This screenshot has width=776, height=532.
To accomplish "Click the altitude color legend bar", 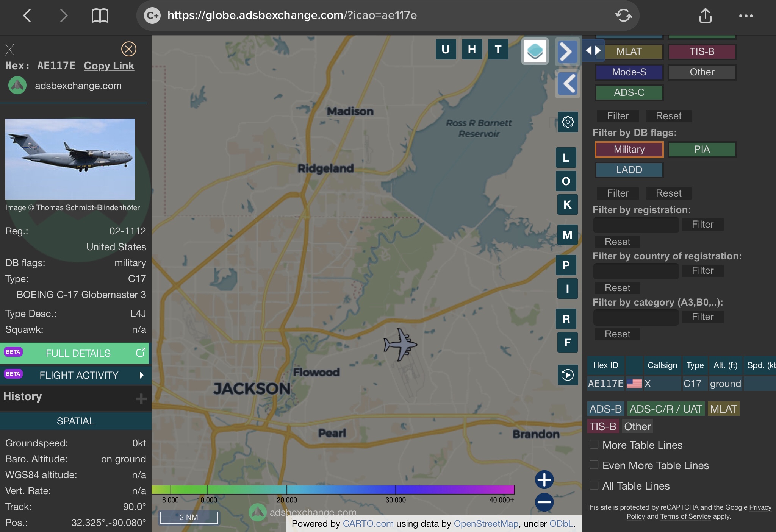I will pyautogui.click(x=333, y=490).
